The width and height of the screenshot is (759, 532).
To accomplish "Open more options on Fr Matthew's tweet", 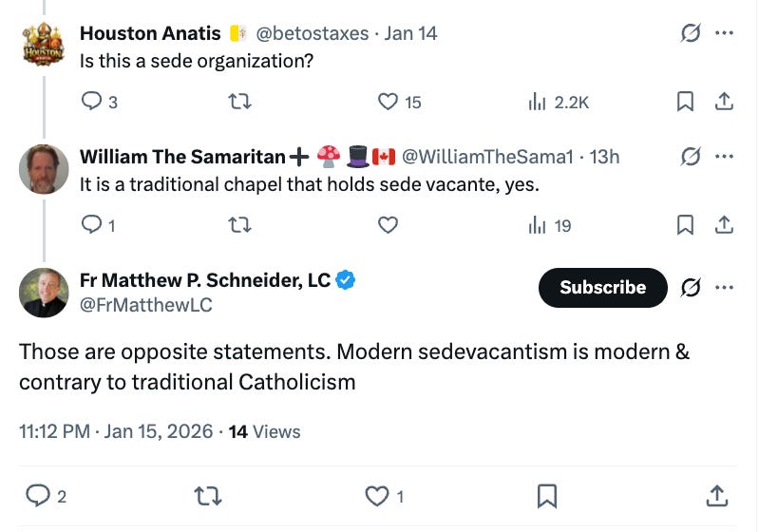I will pyautogui.click(x=724, y=287).
